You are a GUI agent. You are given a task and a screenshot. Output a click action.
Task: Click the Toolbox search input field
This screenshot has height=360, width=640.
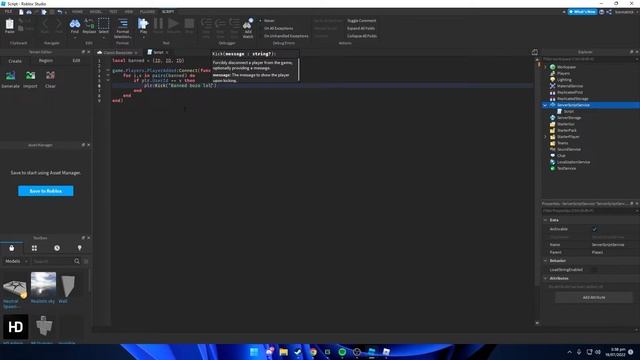point(52,261)
